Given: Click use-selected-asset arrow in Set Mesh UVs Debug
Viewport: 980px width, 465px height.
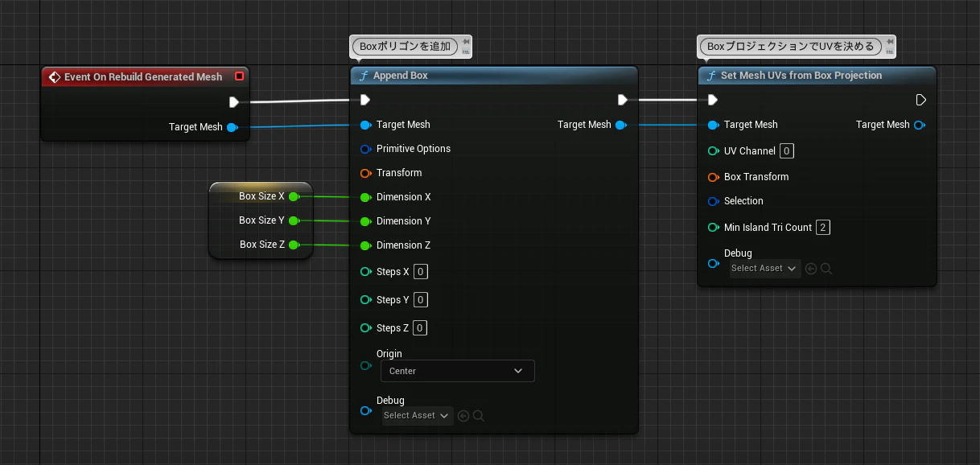Looking at the screenshot, I should (811, 269).
